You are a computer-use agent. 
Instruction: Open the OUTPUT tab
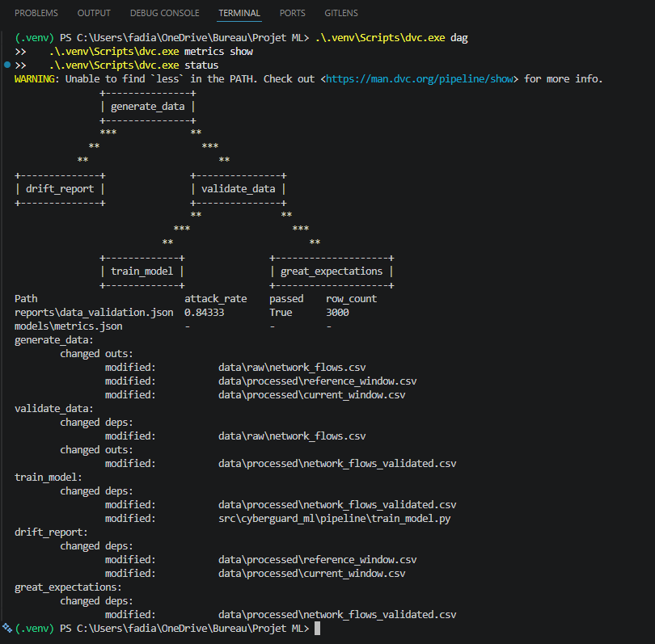pyautogui.click(x=94, y=13)
